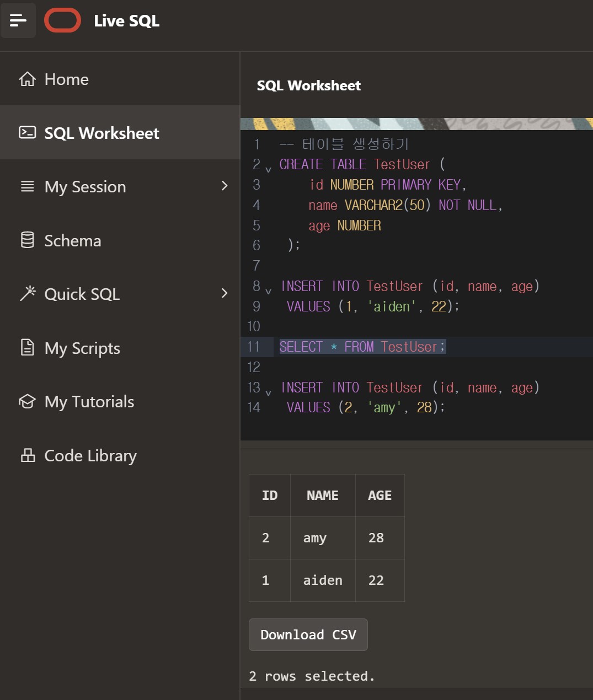Collapse the fold arrow at line 13
The width and height of the screenshot is (593, 700).
[x=268, y=392]
